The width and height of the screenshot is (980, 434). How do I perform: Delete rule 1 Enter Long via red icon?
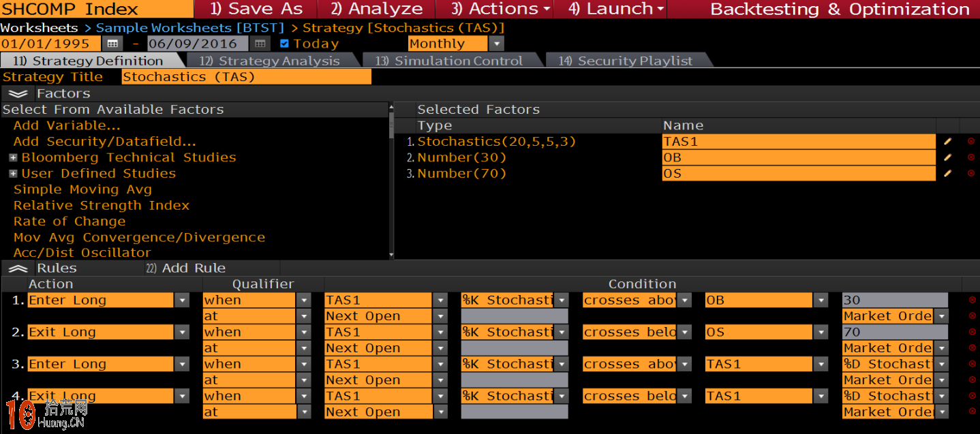(x=972, y=300)
